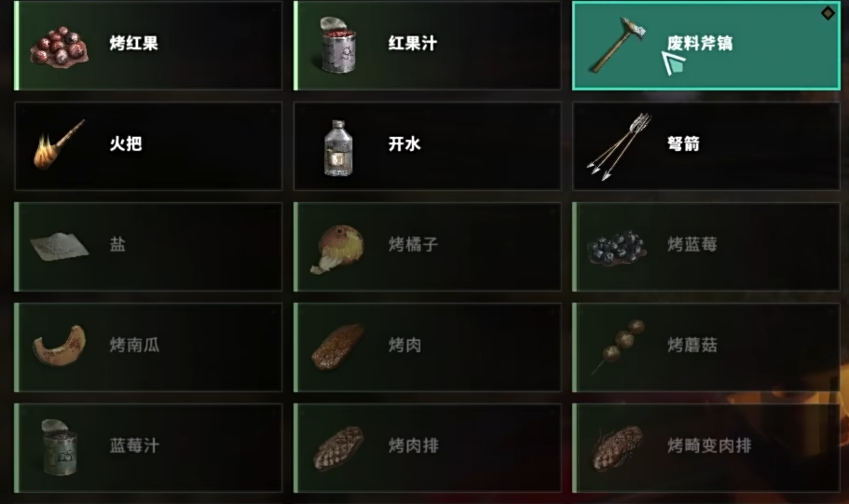
Task: Select the grilled steak icon next to 烤肉排
Action: point(337,448)
